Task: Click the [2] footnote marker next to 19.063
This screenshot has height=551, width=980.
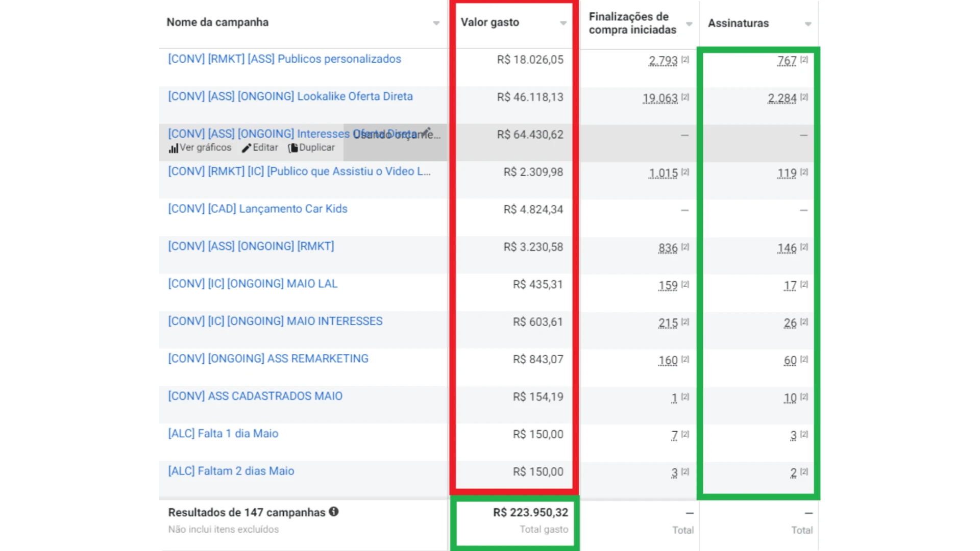Action: point(685,97)
